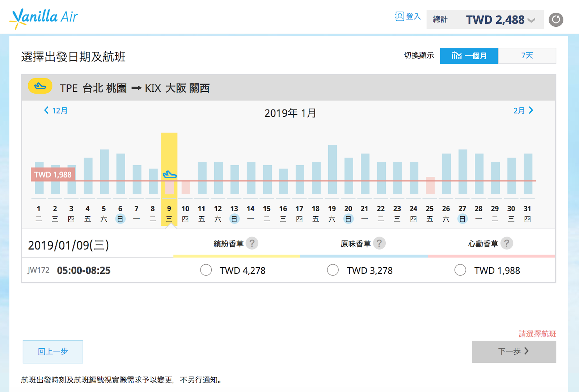Select 原味香草 fare TWD 3,278

[333, 270]
